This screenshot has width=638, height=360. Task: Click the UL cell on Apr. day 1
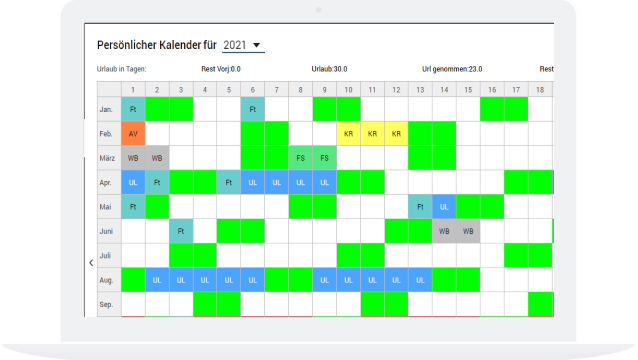coord(133,183)
